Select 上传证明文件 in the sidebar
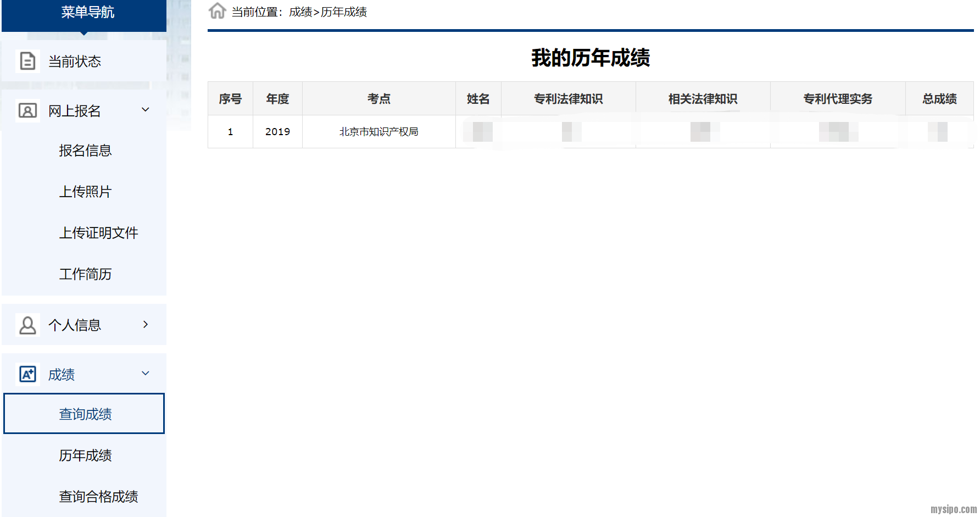 tap(98, 233)
